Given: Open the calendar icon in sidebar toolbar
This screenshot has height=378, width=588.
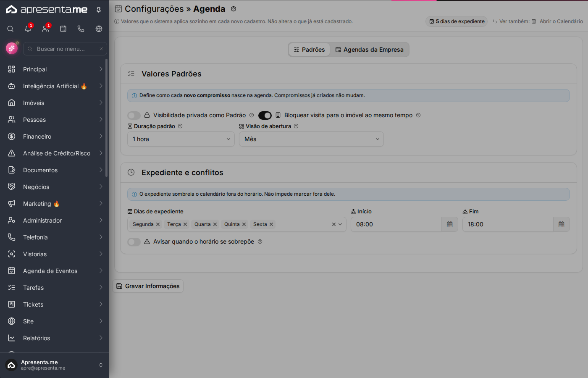Looking at the screenshot, I should [63, 29].
